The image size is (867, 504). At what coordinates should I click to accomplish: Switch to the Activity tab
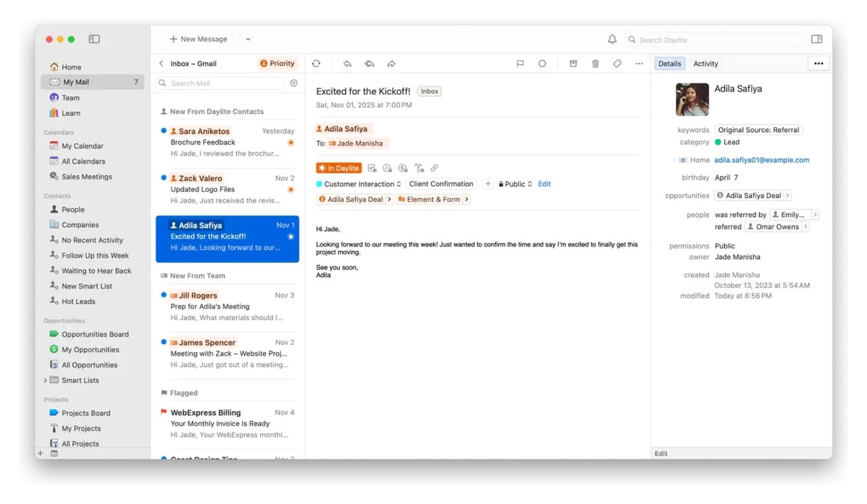pyautogui.click(x=705, y=64)
